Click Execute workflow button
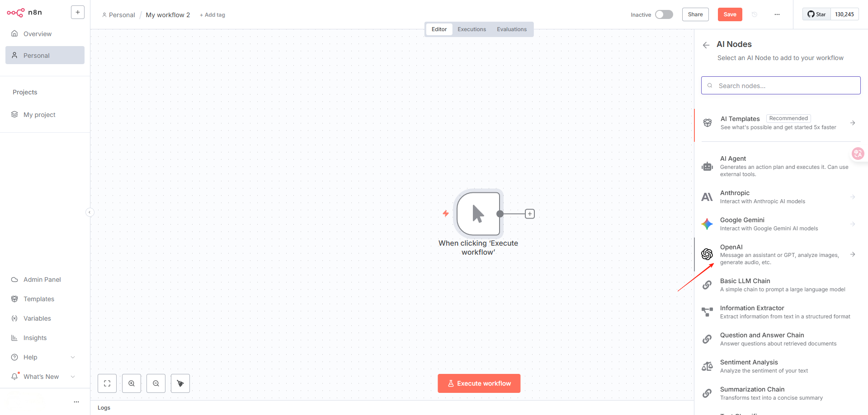The image size is (868, 415). tap(479, 383)
